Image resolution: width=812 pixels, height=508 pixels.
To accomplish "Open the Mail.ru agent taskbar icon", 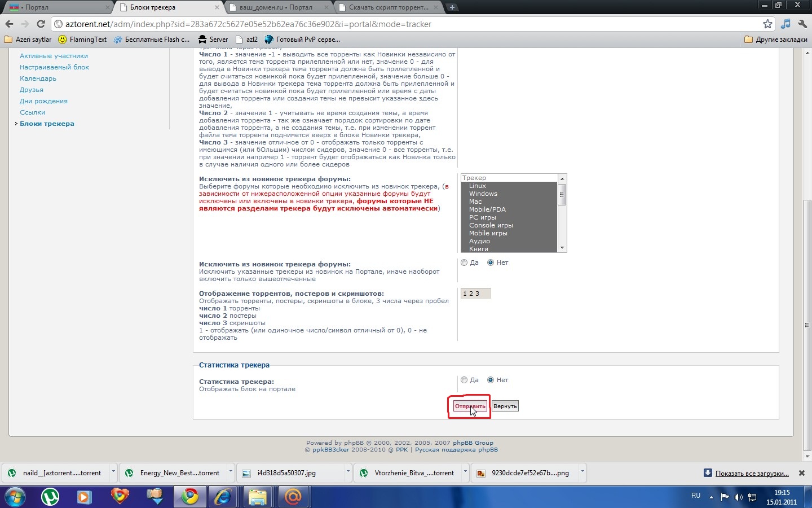I will (x=292, y=497).
